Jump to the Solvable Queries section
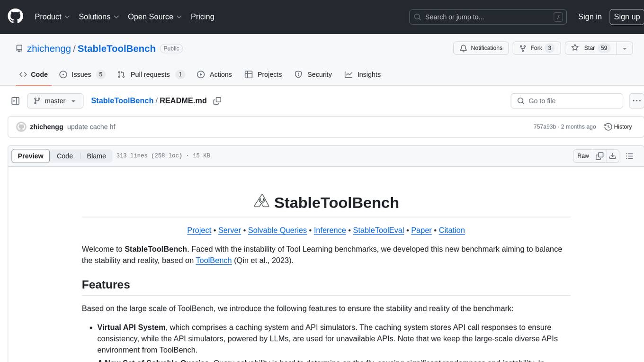Viewport: 644px width, 362px height. pyautogui.click(x=277, y=230)
